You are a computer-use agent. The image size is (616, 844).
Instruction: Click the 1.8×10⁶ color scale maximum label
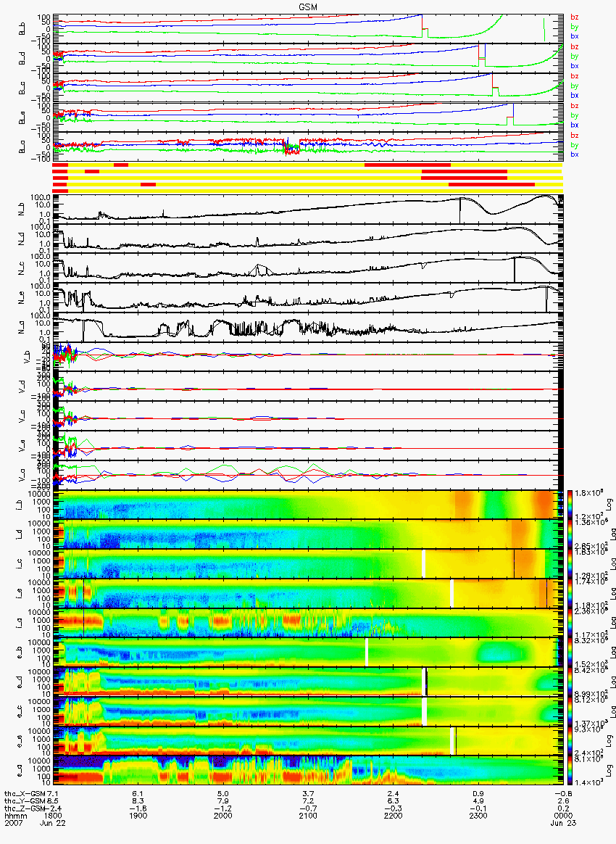pyautogui.click(x=589, y=493)
